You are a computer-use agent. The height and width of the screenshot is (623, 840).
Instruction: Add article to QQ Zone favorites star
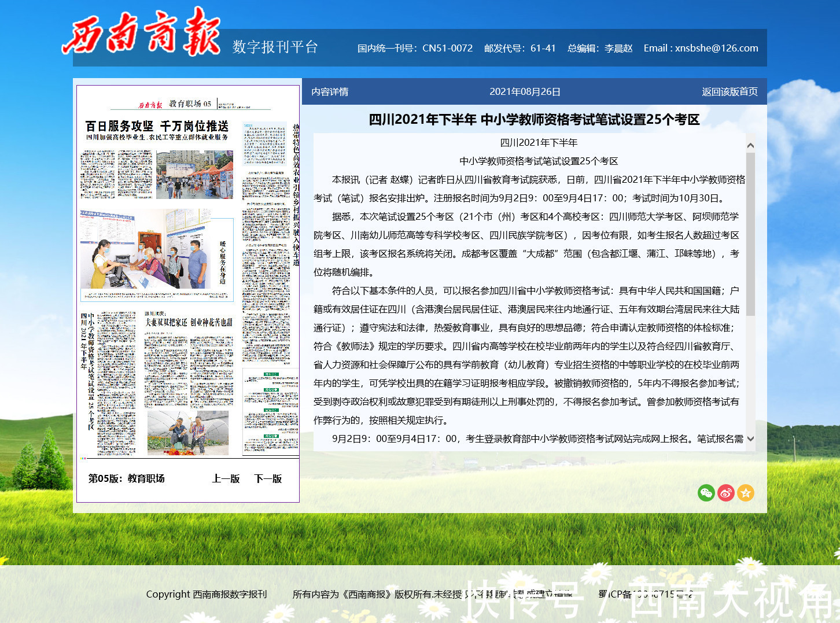tap(746, 493)
